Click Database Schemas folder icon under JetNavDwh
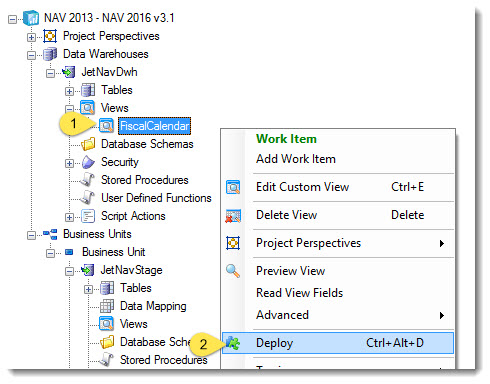 88,144
